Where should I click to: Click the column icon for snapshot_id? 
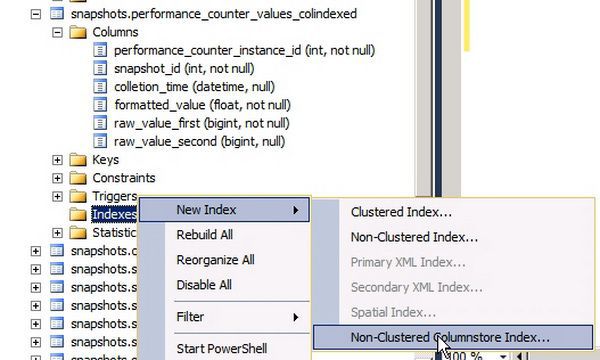point(100,69)
